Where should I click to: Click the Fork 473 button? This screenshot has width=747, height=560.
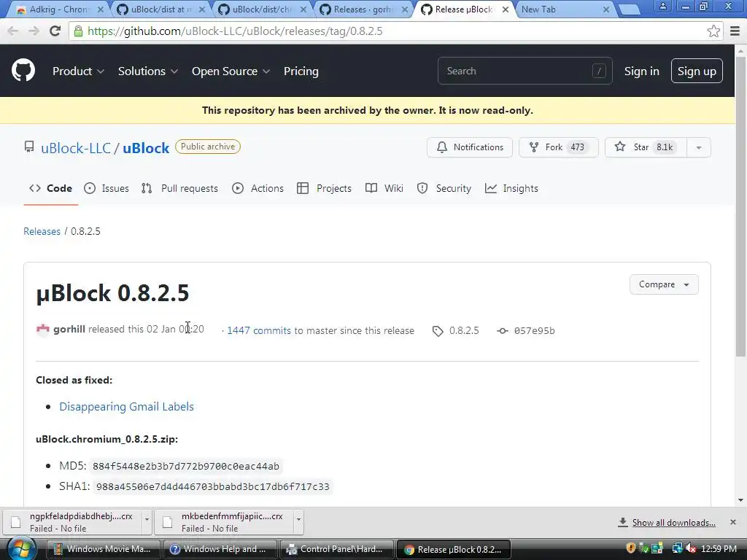click(558, 147)
